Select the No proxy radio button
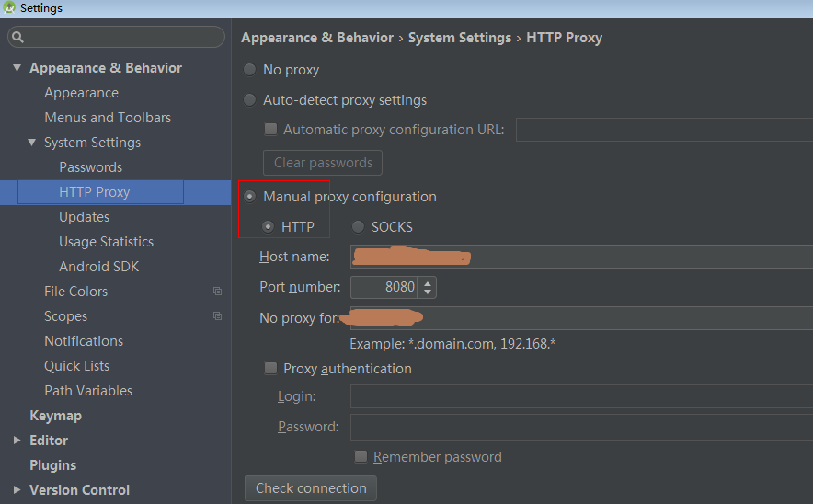The image size is (813, 504). pyautogui.click(x=250, y=70)
